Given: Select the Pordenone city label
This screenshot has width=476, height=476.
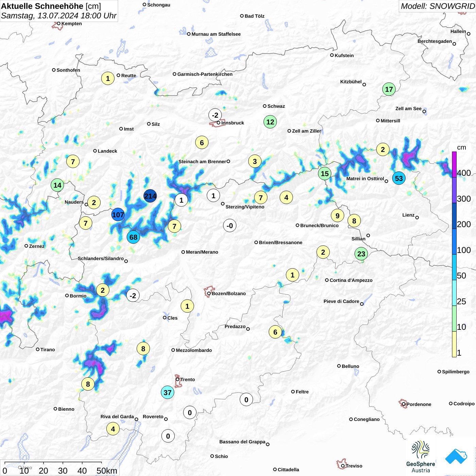Looking at the screenshot, I should coord(419,404).
